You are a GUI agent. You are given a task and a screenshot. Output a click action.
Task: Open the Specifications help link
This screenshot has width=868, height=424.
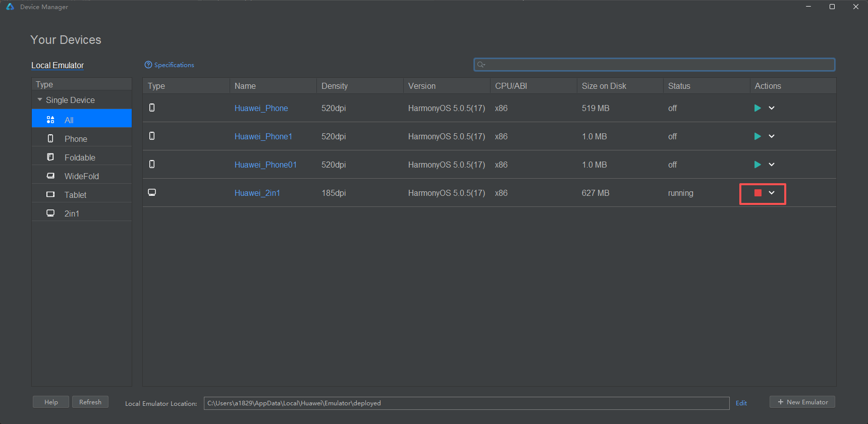point(169,65)
